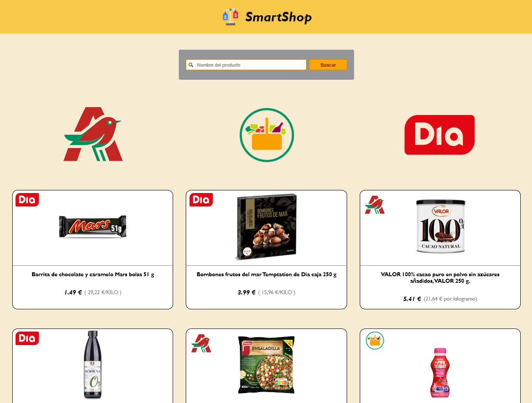Click Alcampo badge on Valor cacao card

[375, 205]
